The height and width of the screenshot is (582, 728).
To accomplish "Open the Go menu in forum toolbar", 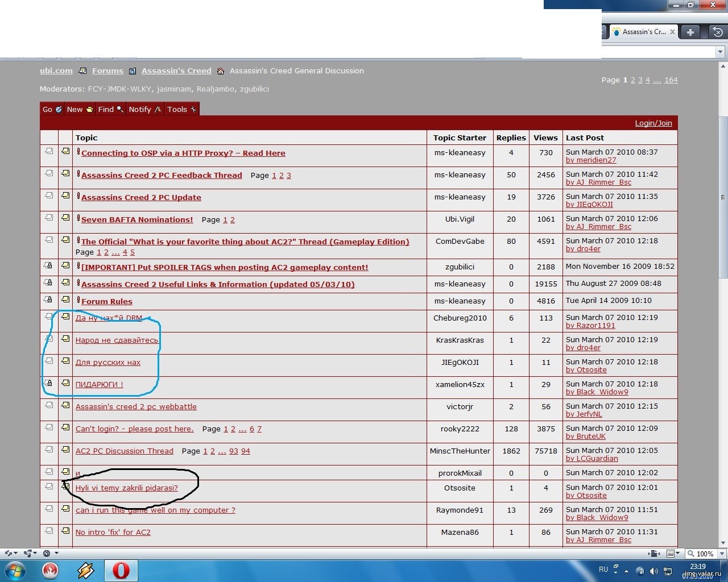I will pos(52,109).
